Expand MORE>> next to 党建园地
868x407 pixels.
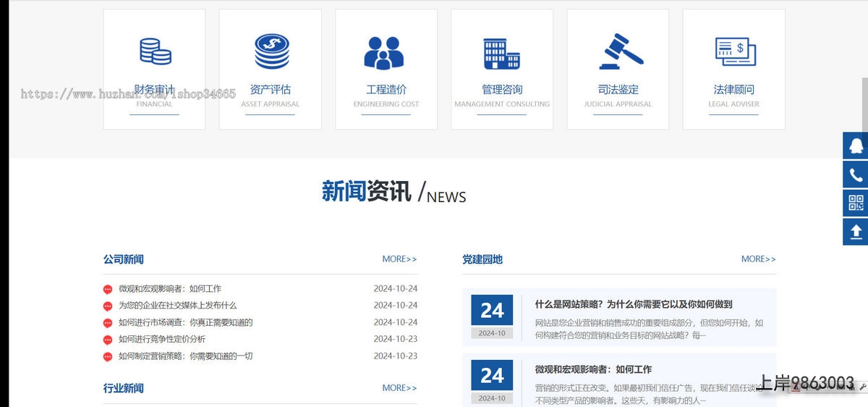point(758,259)
